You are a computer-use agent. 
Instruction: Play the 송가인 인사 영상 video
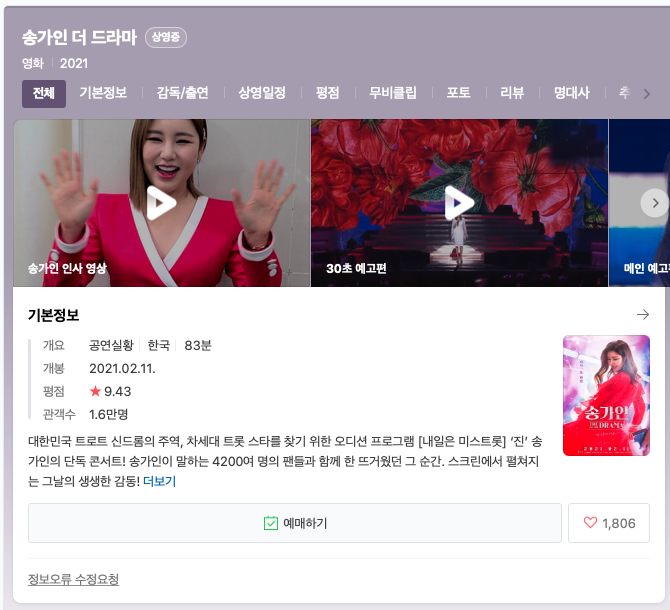click(x=161, y=203)
